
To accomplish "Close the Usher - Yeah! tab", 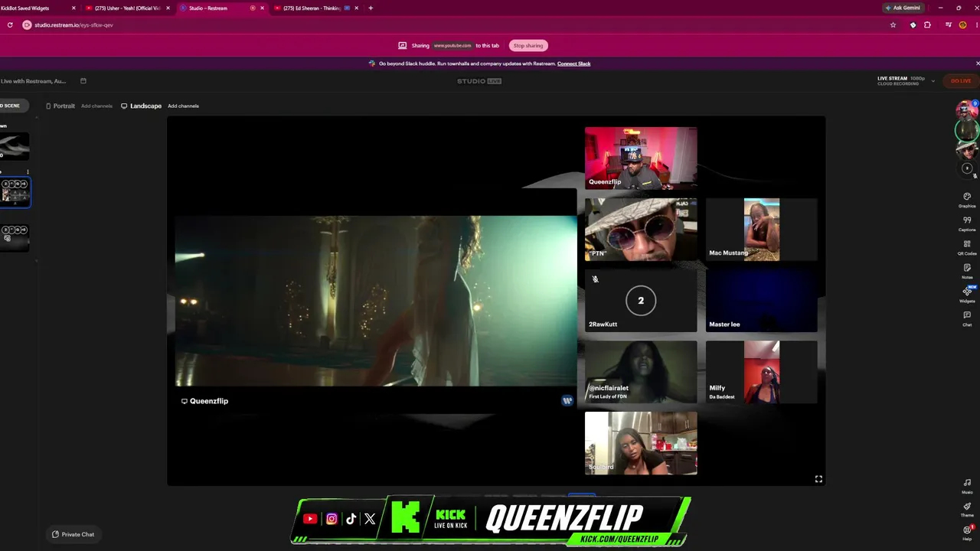I will (168, 8).
